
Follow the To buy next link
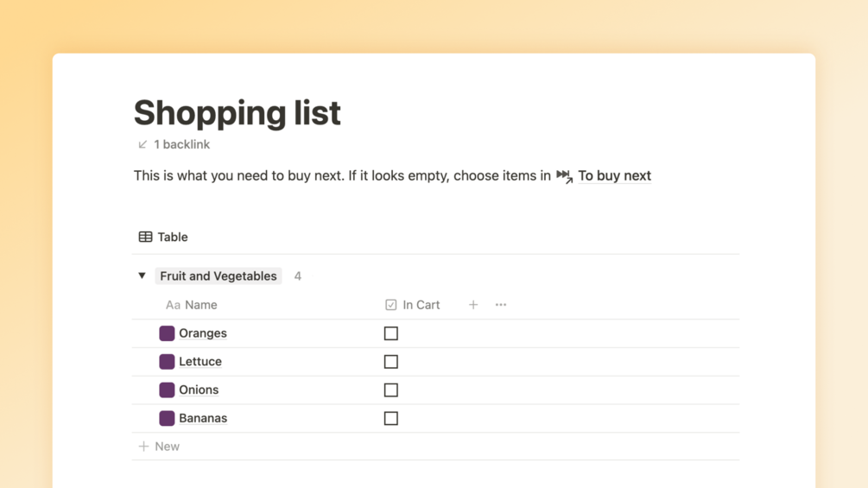coord(613,175)
